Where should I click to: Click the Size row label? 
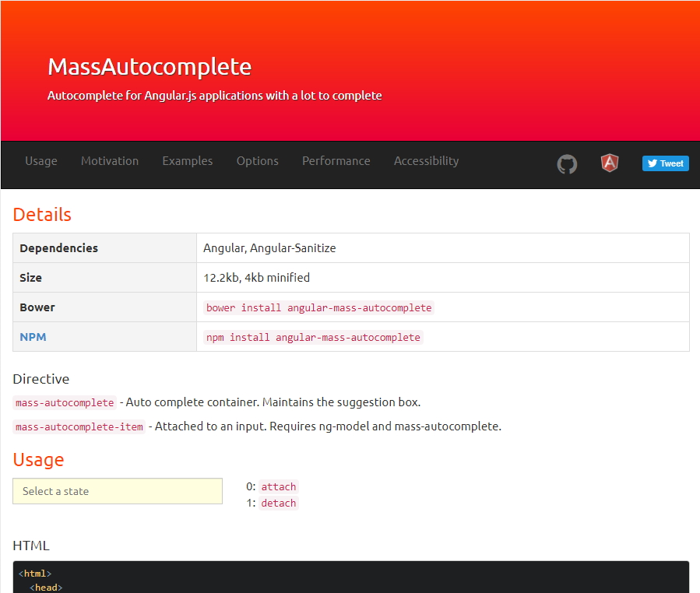tap(31, 278)
